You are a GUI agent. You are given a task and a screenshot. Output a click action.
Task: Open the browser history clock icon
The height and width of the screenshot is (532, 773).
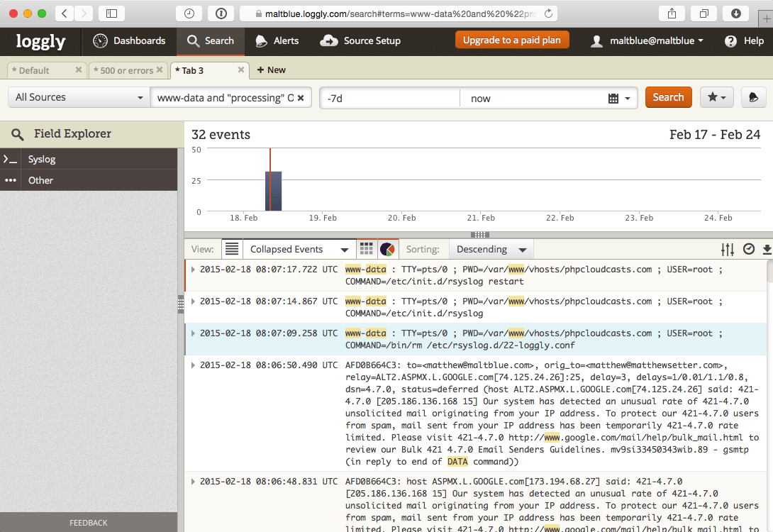click(x=189, y=13)
